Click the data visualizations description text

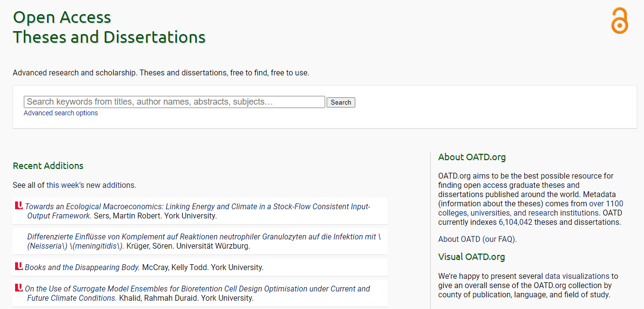point(528,285)
